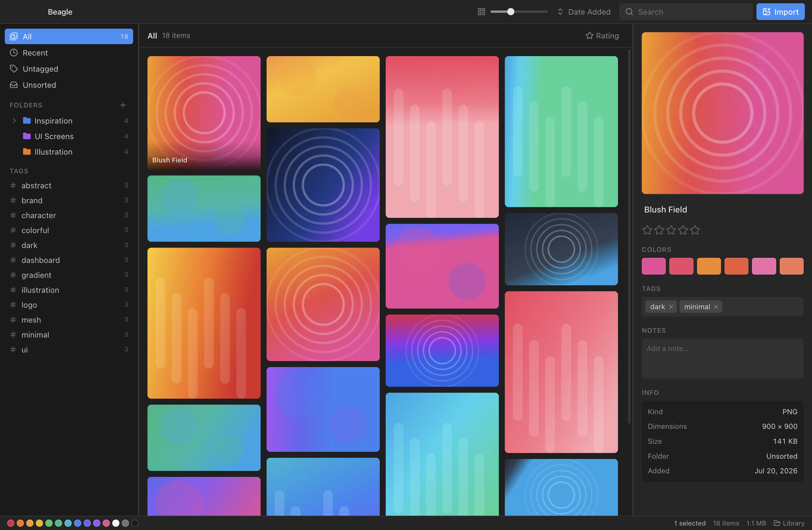Click the orange swatch under COLORS
Screen dimensions: 812x530
point(709,266)
